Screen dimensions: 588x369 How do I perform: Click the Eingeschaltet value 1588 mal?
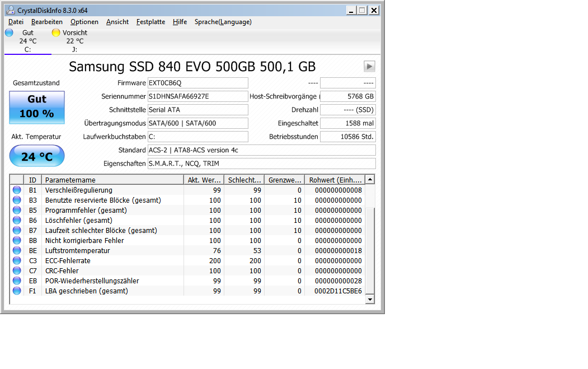click(348, 123)
